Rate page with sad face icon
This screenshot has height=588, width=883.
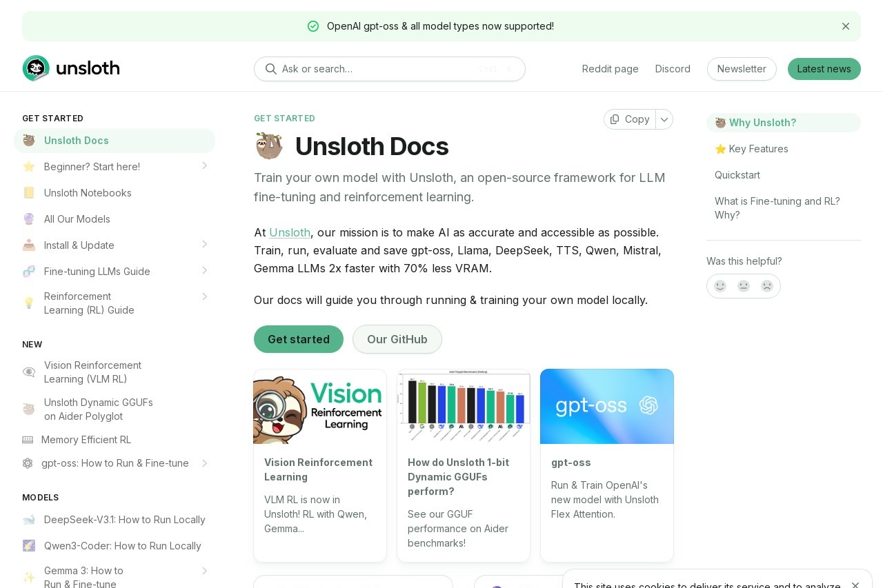(767, 286)
